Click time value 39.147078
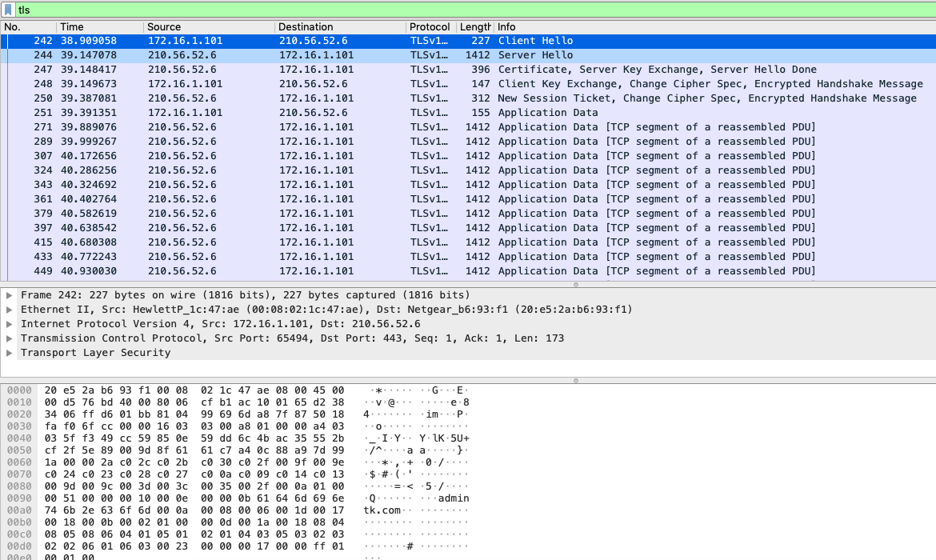This screenshot has width=936, height=560. point(88,55)
